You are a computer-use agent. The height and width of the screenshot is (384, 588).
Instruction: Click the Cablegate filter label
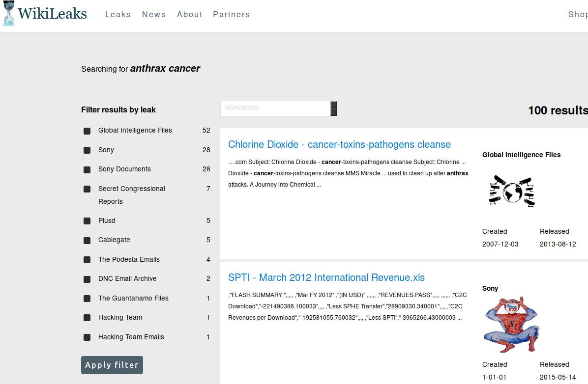(114, 240)
